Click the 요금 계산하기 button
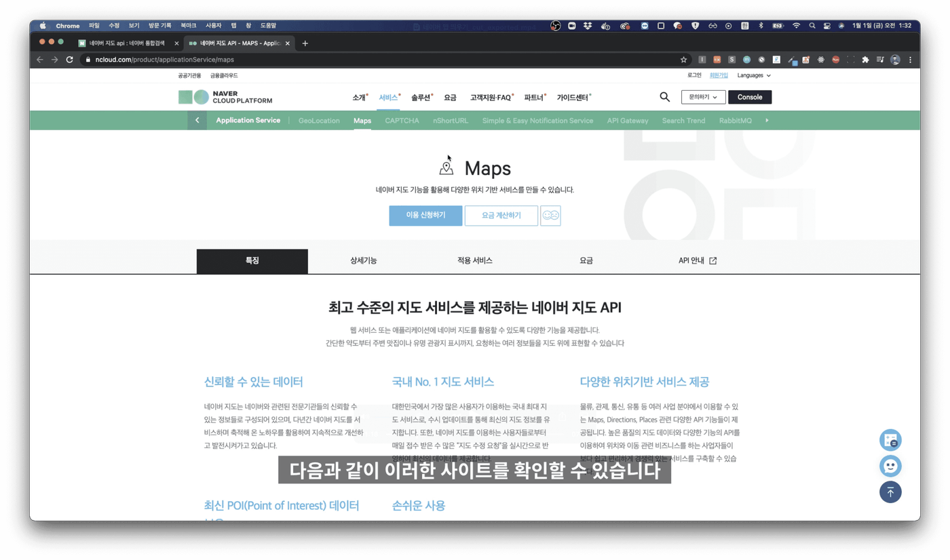Screen dimensions: 950x560 pyautogui.click(x=501, y=216)
